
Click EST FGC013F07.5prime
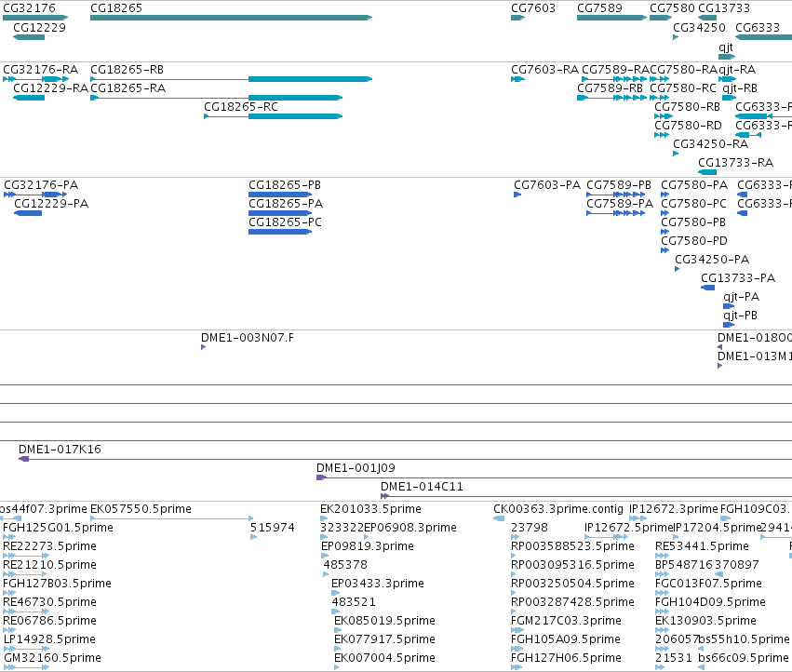[x=663, y=593]
